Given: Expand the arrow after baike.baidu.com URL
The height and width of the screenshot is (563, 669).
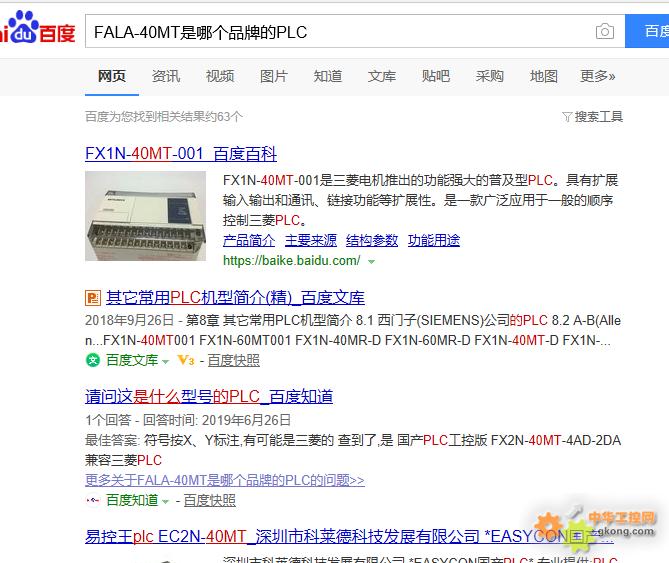Looking at the screenshot, I should [371, 261].
